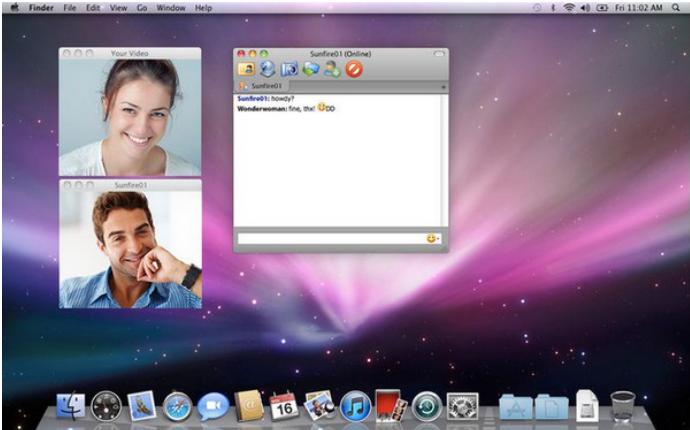Open the Applications folder stack in dock
The height and width of the screenshot is (430, 690).
point(515,405)
